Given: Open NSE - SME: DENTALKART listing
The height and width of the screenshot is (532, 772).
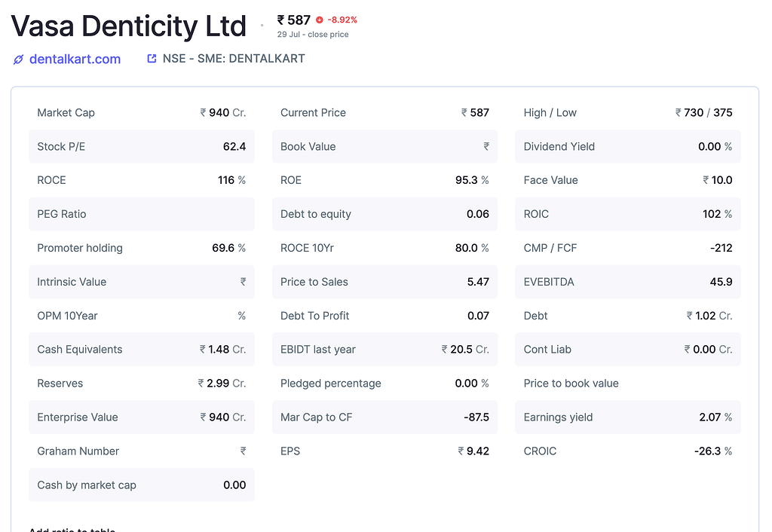Looking at the screenshot, I should (233, 57).
